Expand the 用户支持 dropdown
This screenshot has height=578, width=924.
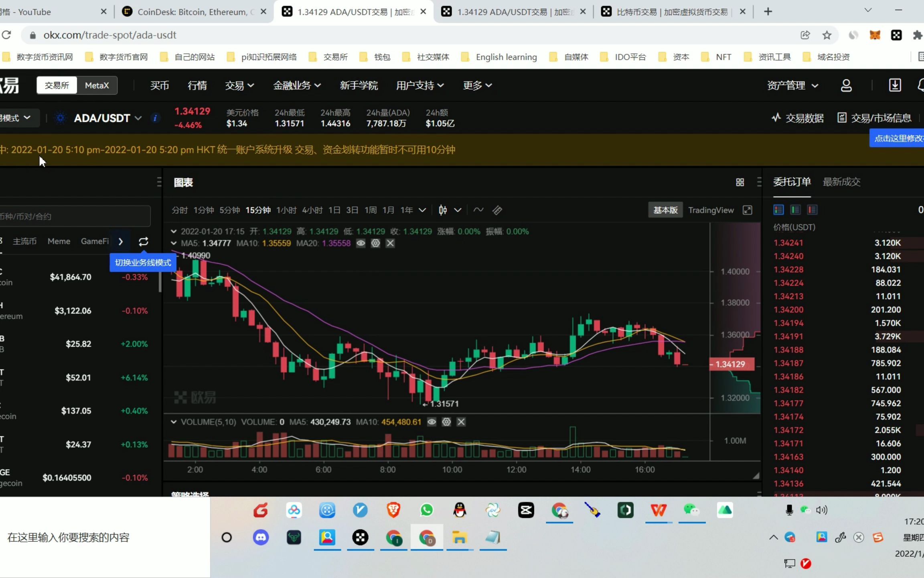click(x=420, y=85)
